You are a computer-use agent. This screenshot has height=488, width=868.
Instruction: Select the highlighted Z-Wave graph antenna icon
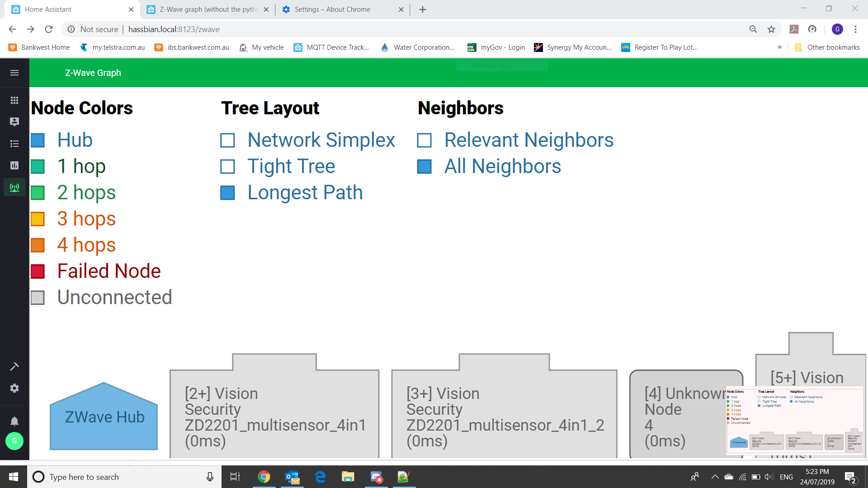(14, 187)
